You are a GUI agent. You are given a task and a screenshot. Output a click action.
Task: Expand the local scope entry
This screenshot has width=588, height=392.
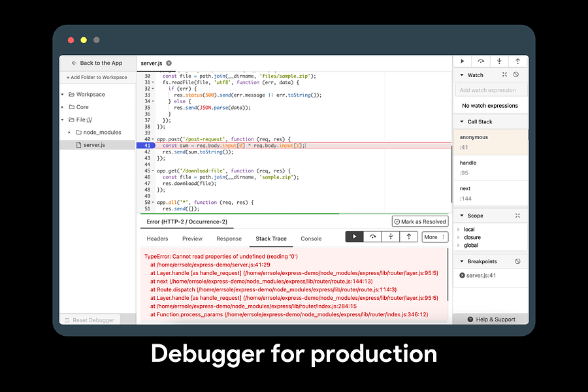[458, 229]
